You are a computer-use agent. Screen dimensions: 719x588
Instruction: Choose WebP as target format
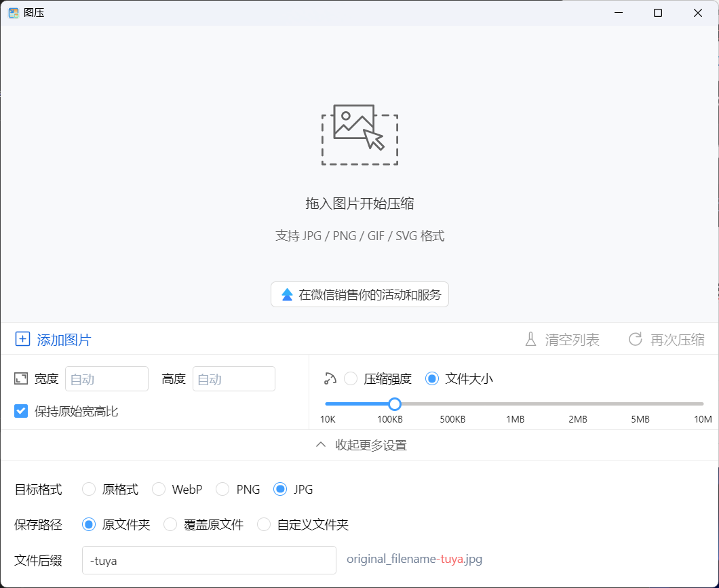click(159, 489)
